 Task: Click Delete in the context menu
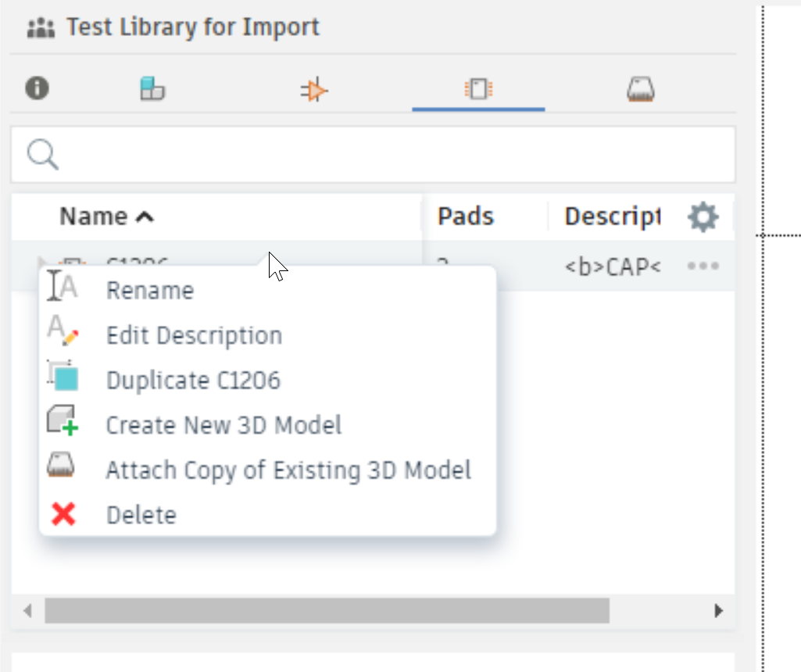141,515
